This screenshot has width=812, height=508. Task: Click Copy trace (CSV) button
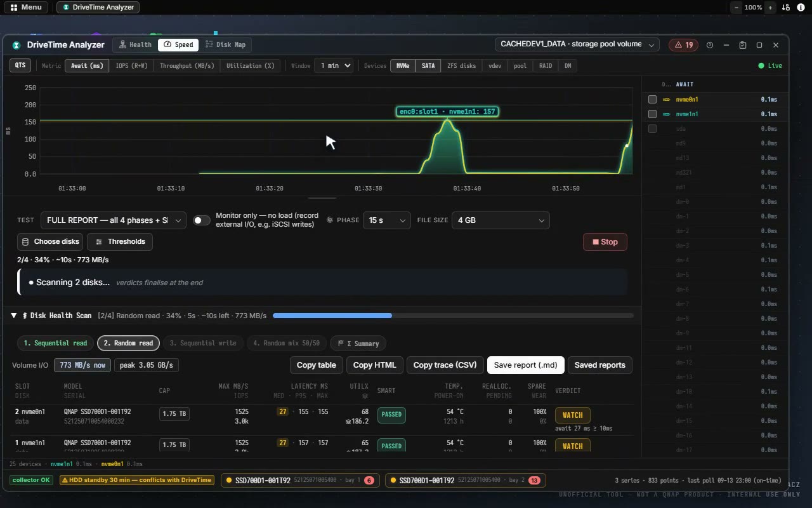445,365
